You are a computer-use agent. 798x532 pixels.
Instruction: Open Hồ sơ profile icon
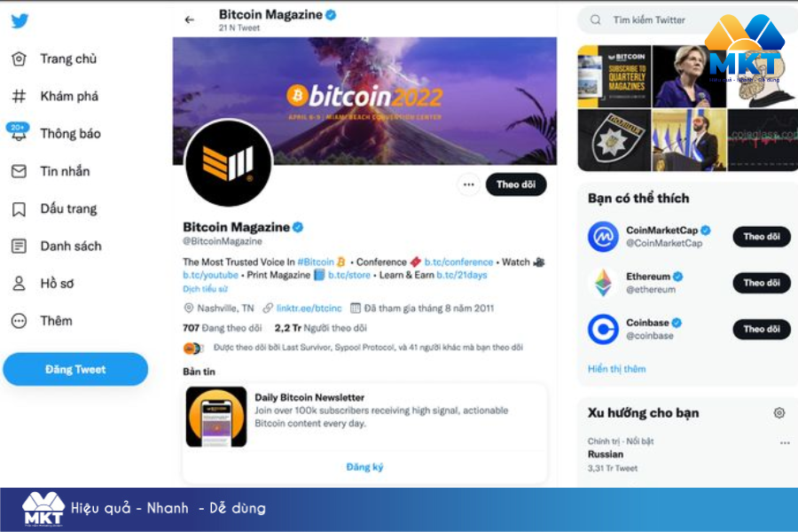point(19,284)
